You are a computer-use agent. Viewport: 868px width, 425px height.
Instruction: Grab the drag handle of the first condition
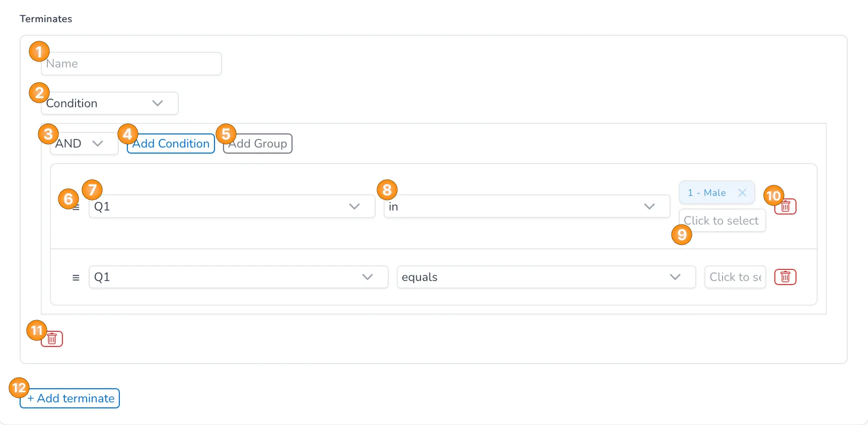tap(76, 207)
